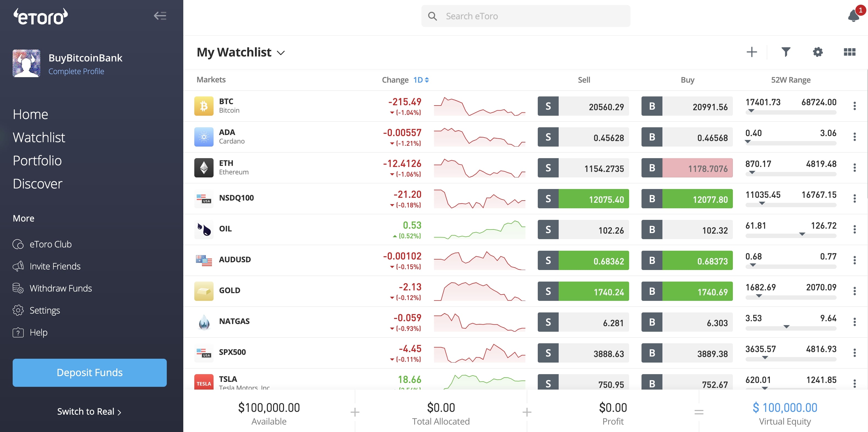Open Settings in sidebar
The width and height of the screenshot is (868, 432).
pyautogui.click(x=36, y=310)
